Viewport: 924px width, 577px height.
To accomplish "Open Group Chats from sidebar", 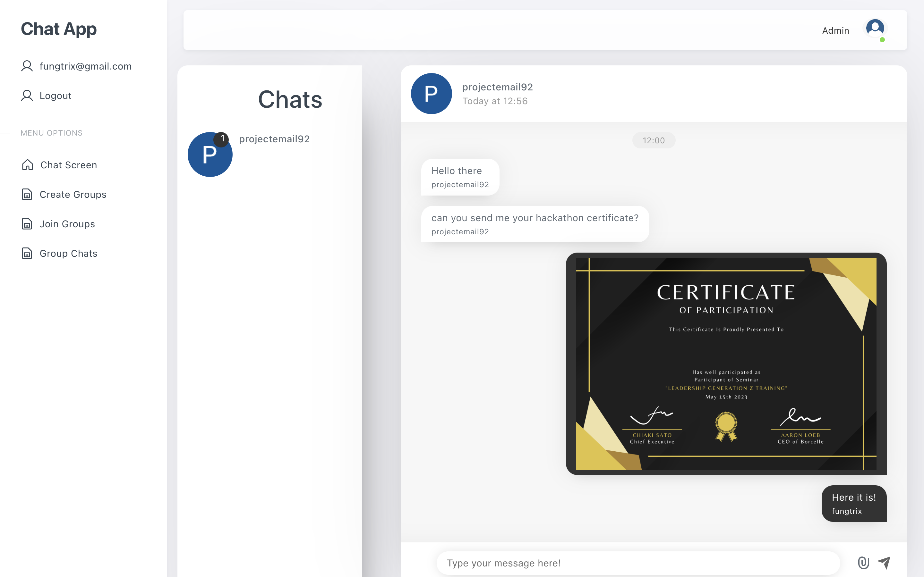I will [x=68, y=253].
